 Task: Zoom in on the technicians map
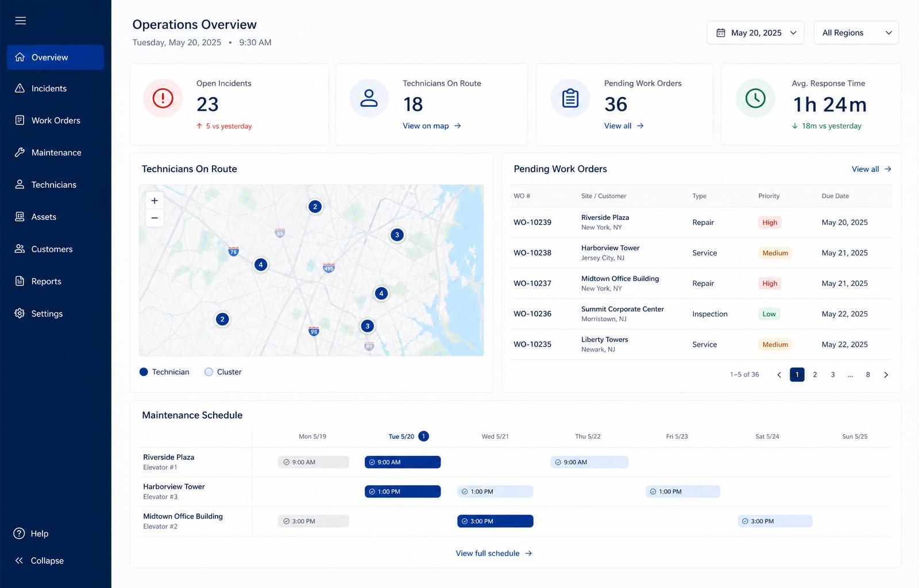point(155,200)
